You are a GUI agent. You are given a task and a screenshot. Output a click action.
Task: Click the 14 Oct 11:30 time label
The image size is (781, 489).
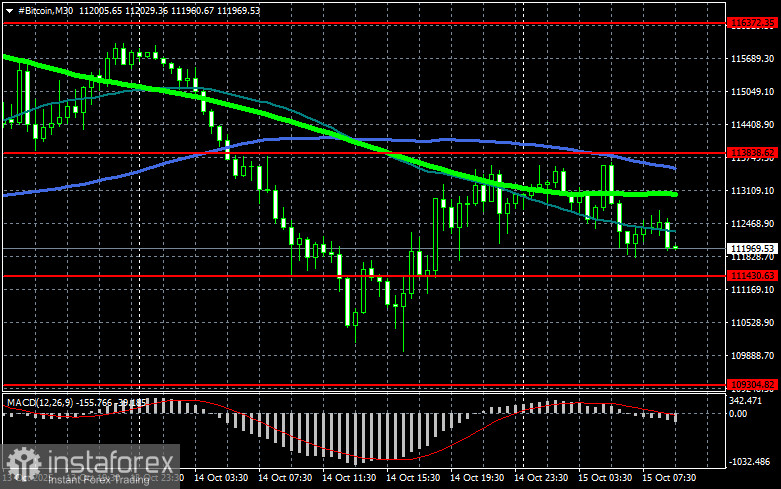tap(349, 478)
